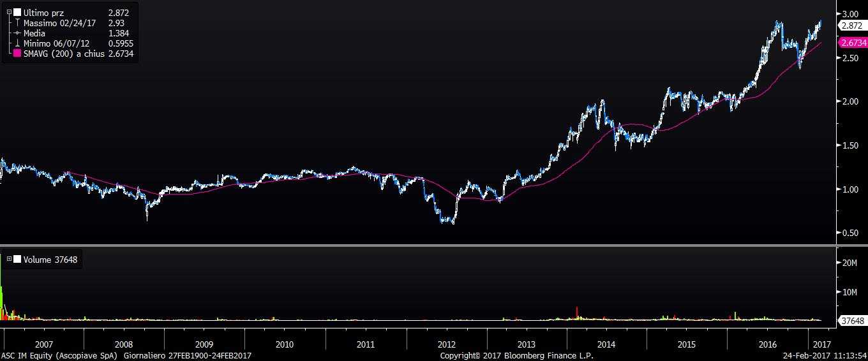Click the 2.50 price axis label

(849, 58)
